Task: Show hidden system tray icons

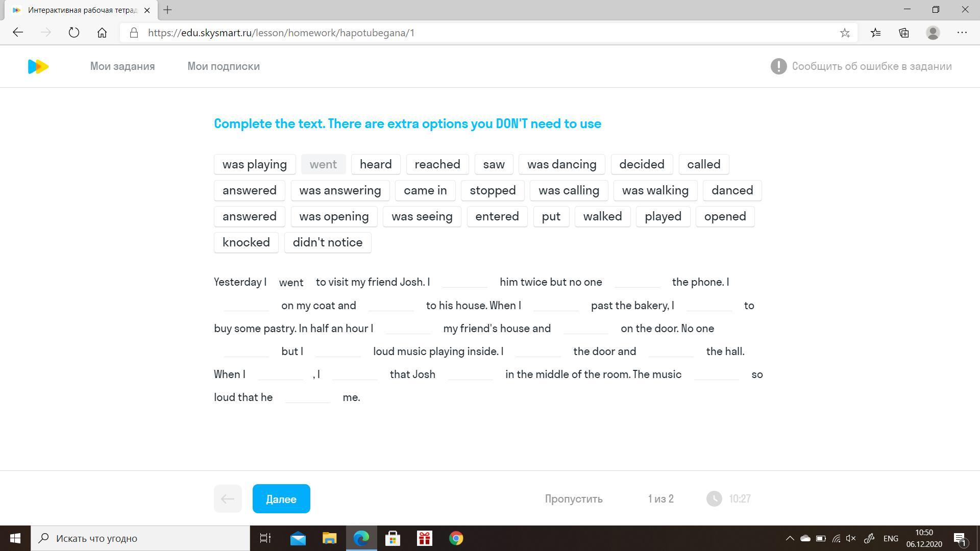Action: tap(790, 538)
